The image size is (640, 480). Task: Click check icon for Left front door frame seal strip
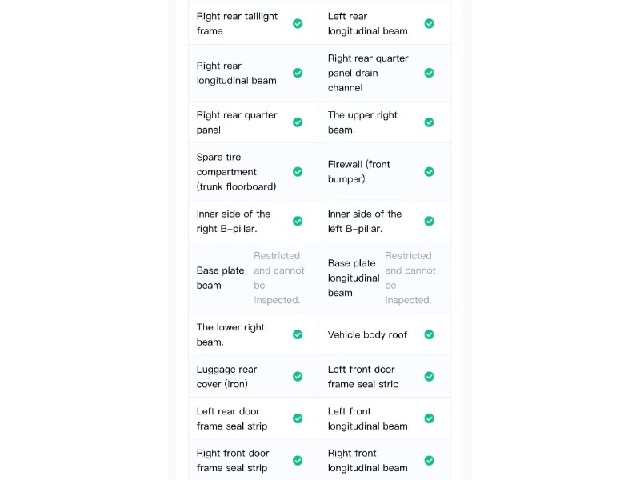pyautogui.click(x=429, y=376)
